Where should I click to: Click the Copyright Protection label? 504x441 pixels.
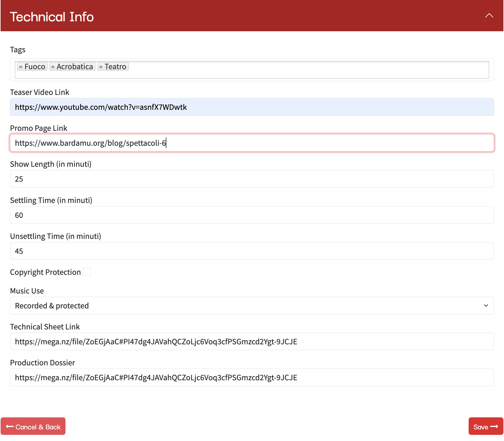[45, 272]
